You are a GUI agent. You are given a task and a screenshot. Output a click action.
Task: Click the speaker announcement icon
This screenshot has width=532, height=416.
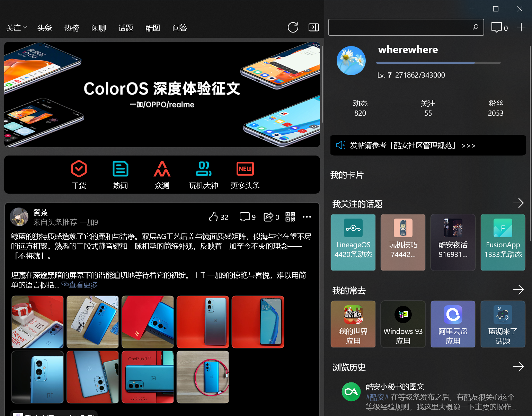point(341,145)
